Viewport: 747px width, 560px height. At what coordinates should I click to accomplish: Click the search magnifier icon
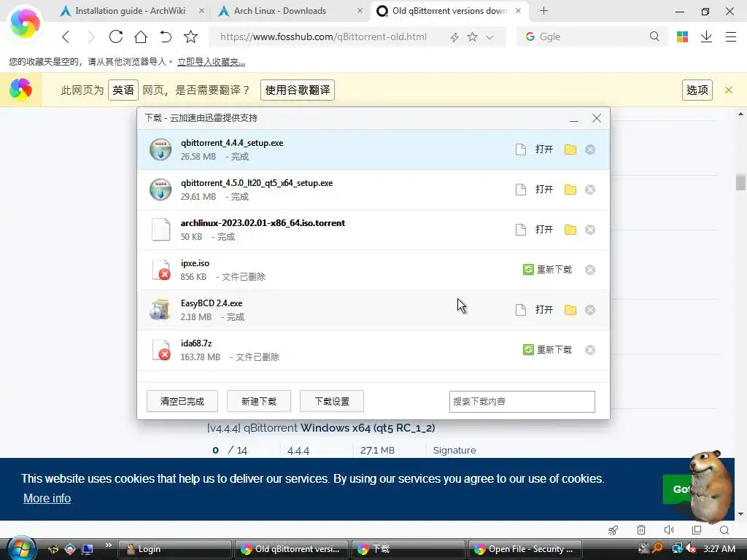pos(654,36)
